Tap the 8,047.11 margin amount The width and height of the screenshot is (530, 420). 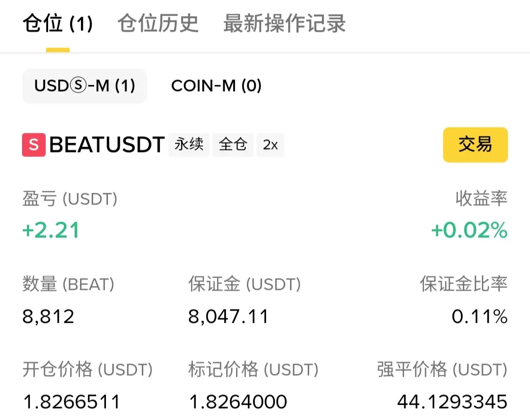point(228,316)
